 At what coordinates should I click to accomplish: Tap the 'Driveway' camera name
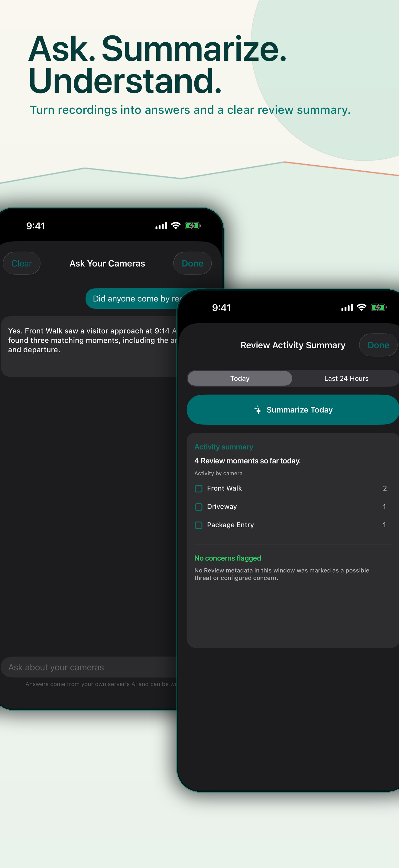click(222, 506)
